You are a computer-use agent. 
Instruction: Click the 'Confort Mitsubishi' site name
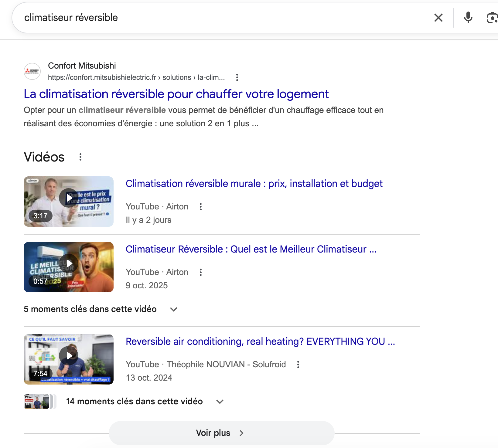pyautogui.click(x=82, y=66)
